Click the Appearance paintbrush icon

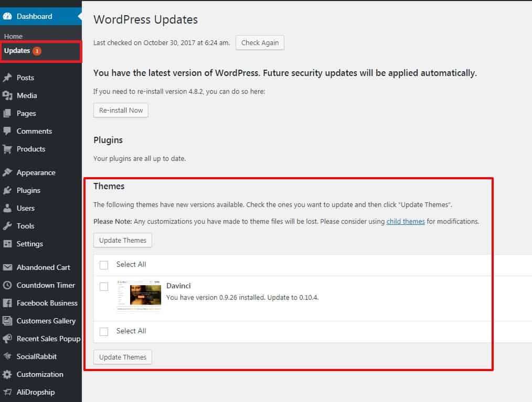click(x=7, y=172)
